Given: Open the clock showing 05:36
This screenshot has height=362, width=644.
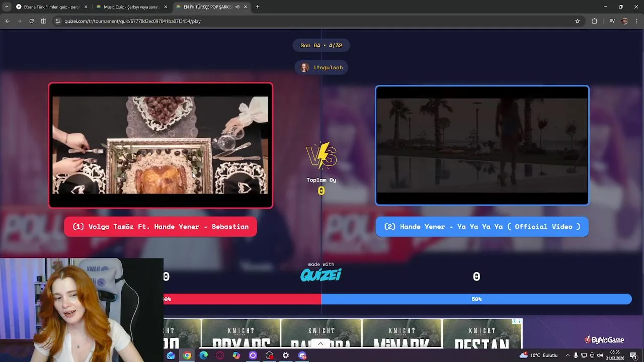Looking at the screenshot, I should click(x=615, y=355).
